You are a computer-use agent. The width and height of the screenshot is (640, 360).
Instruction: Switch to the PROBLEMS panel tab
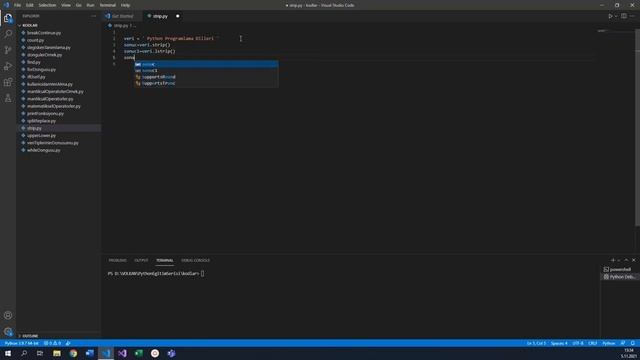(118, 260)
